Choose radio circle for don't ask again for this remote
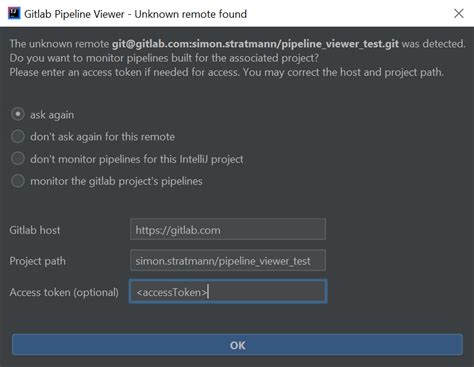 coord(18,136)
